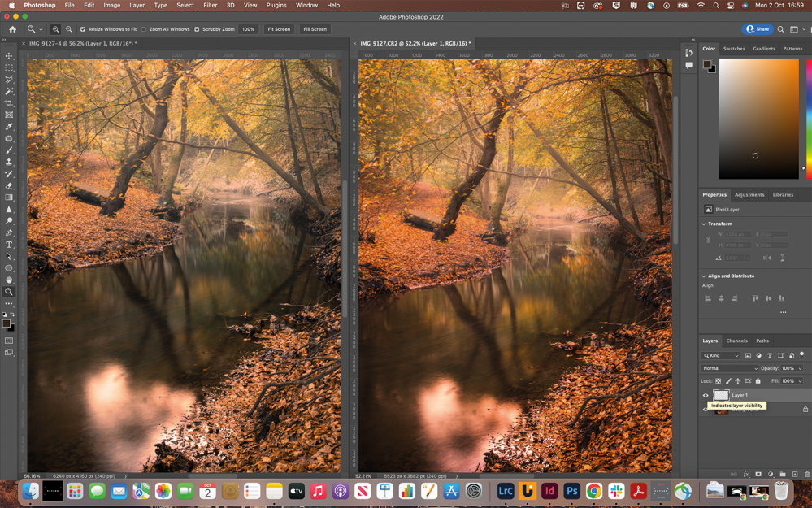Switch to the Swatches tab
Screen dimensions: 812x508
[x=734, y=49]
